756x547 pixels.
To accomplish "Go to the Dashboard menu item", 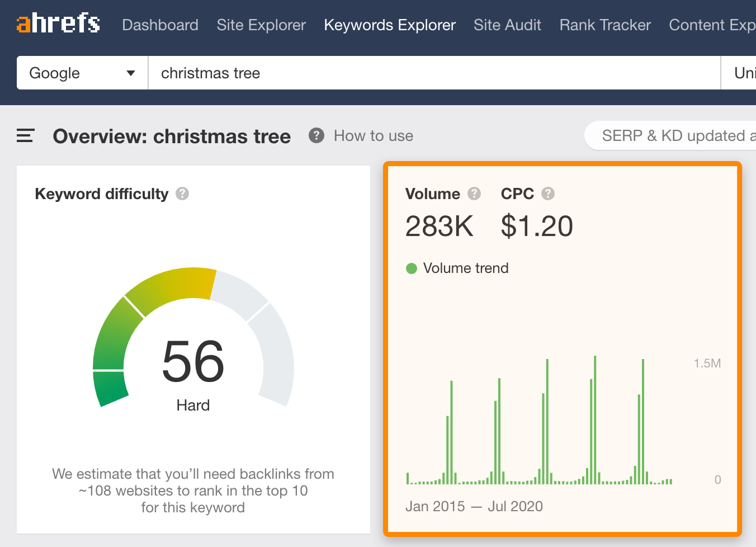I will tap(160, 25).
